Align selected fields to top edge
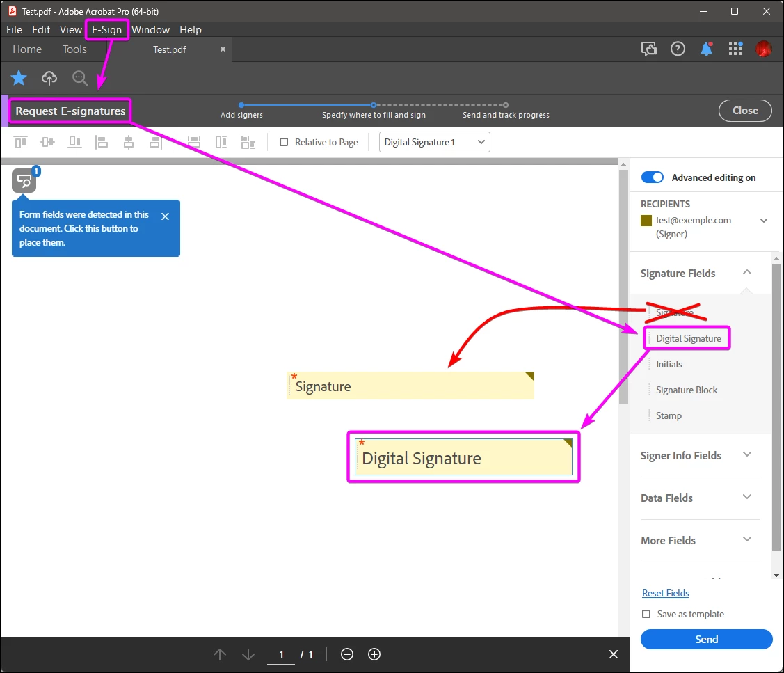 20,142
